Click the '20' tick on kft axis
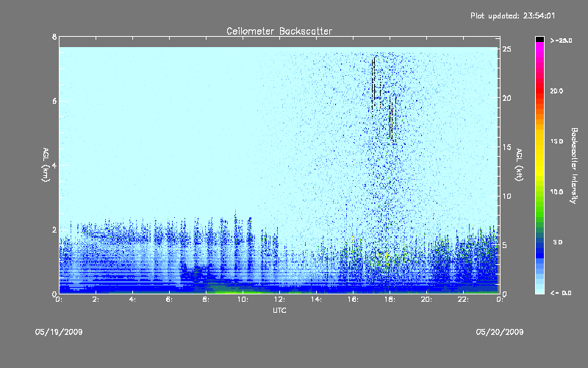The height and width of the screenshot is (368, 588). (x=507, y=98)
